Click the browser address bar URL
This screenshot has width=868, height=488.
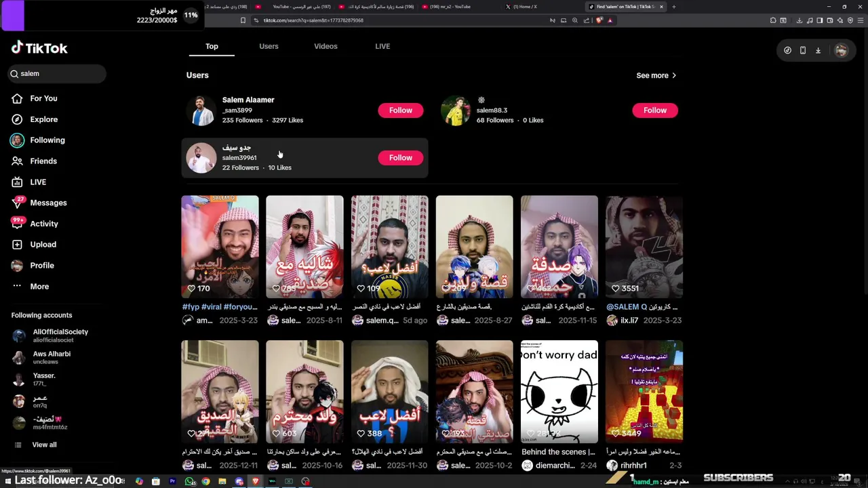pyautogui.click(x=313, y=20)
